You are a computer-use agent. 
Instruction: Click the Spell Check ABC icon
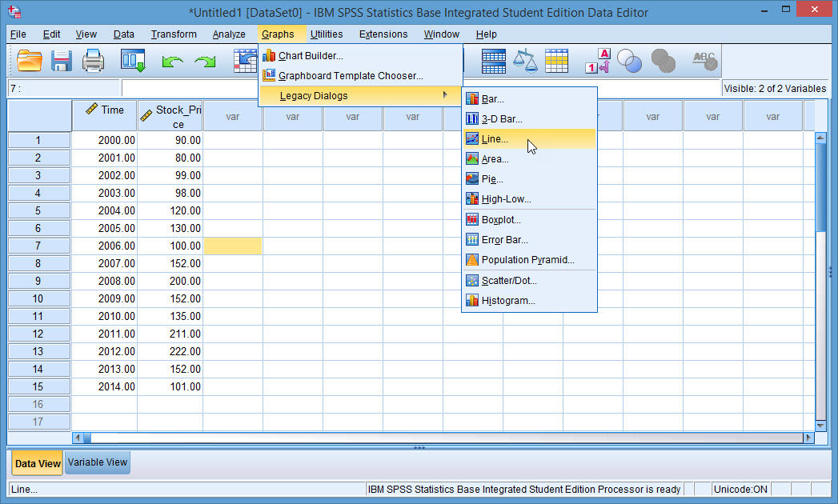pos(704,61)
